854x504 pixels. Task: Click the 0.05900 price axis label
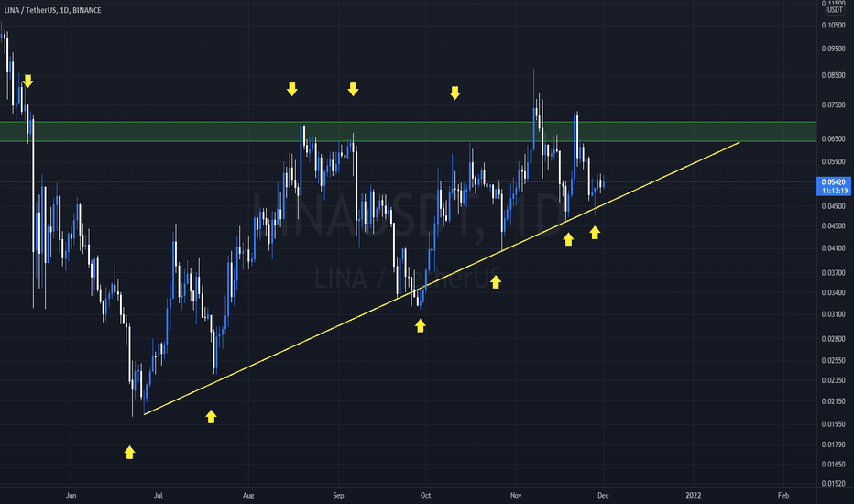click(x=833, y=162)
